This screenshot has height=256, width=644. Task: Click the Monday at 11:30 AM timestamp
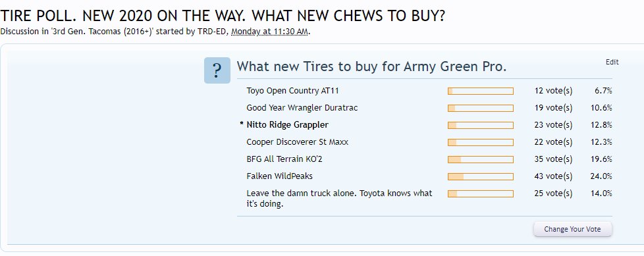(x=269, y=32)
